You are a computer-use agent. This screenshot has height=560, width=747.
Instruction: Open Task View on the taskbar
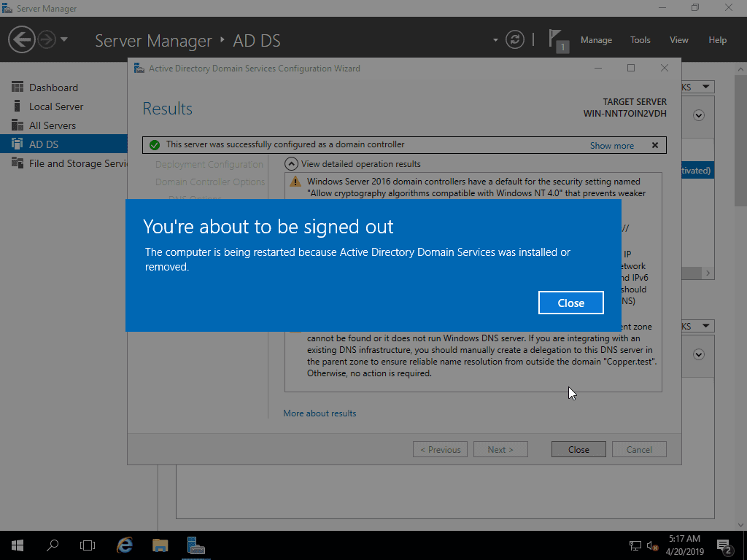tap(88, 545)
